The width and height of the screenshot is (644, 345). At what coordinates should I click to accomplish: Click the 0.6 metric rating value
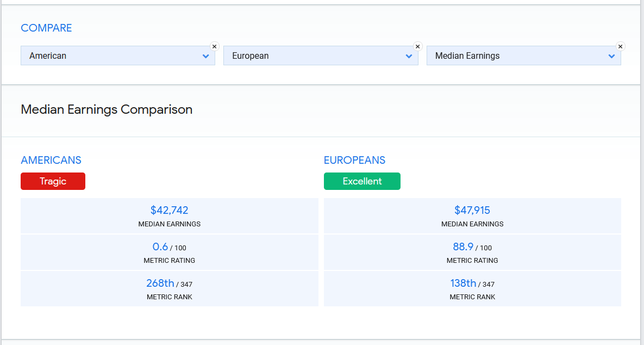pyautogui.click(x=160, y=247)
